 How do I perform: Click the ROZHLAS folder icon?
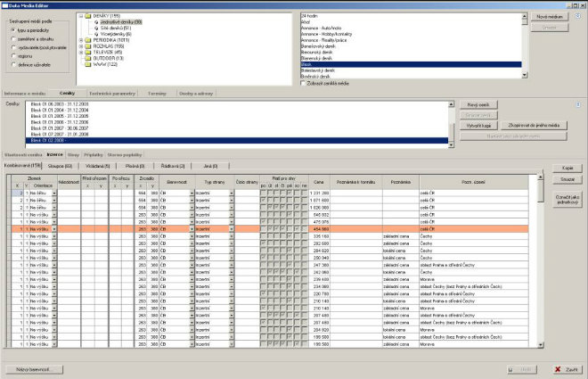click(x=88, y=46)
